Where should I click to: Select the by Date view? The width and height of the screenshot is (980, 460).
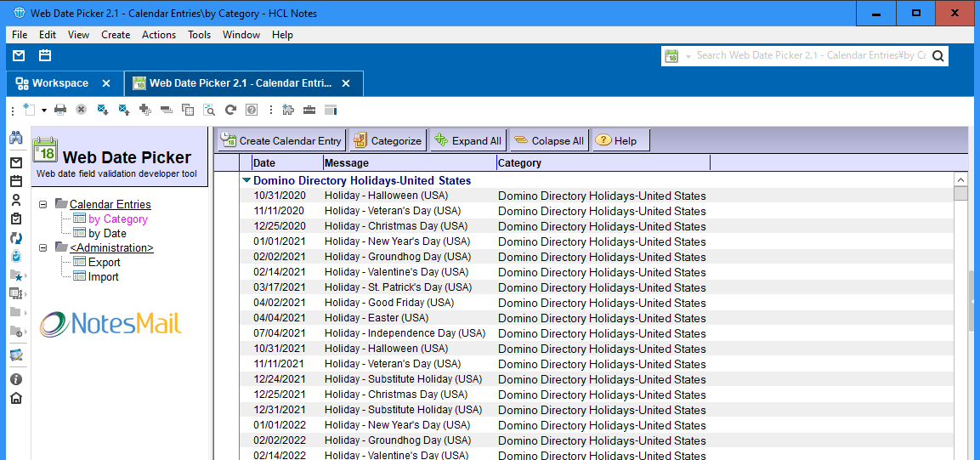(107, 233)
